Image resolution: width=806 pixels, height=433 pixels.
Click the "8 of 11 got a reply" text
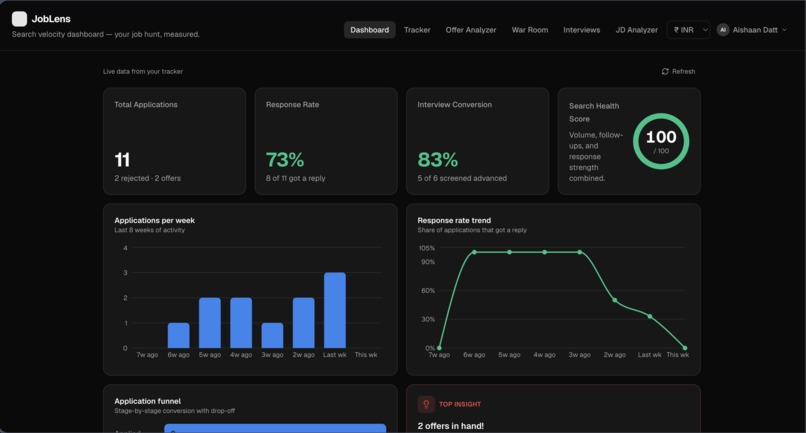coord(296,178)
